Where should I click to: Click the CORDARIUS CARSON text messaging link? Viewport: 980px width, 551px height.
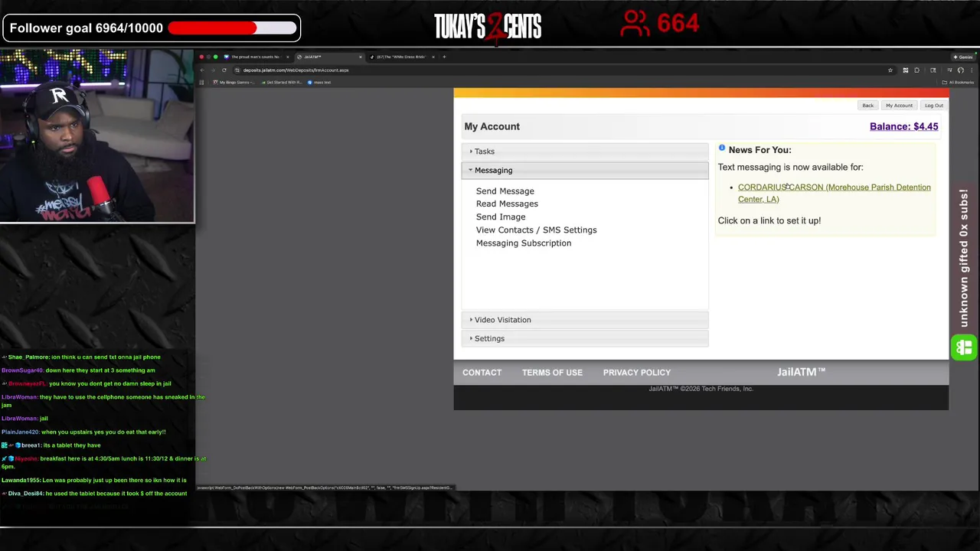tap(834, 193)
